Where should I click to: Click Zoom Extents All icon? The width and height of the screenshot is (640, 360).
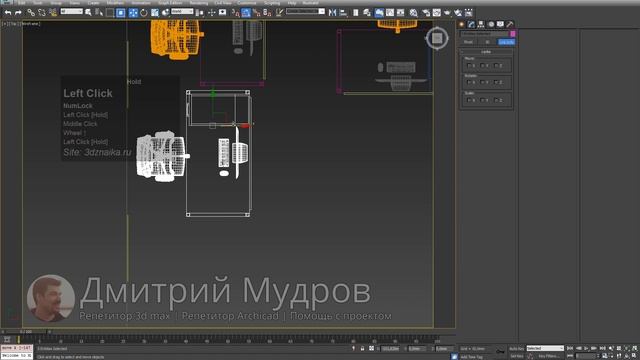[x=635, y=348]
